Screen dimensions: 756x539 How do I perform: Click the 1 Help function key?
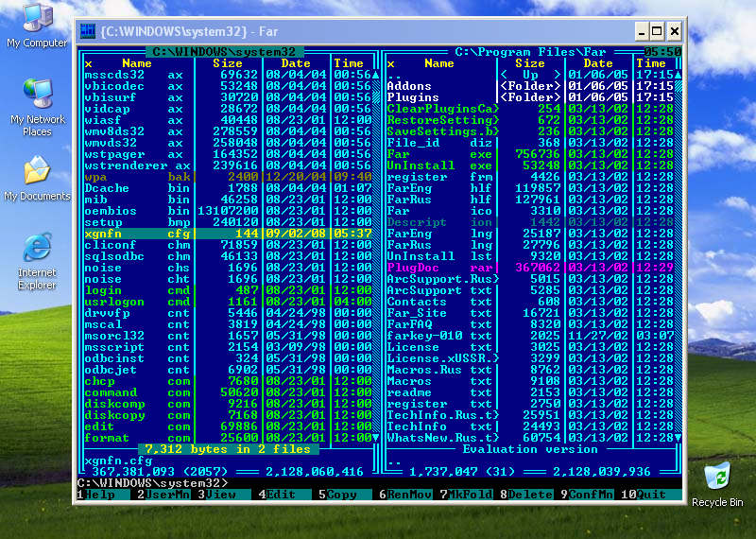tap(103, 495)
